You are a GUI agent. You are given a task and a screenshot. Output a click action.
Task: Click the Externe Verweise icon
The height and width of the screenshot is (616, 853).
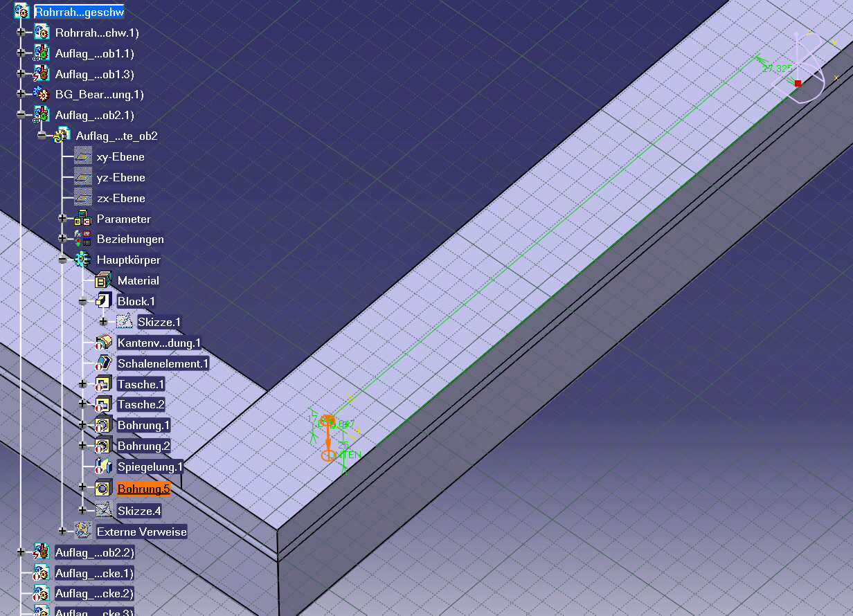pos(83,532)
